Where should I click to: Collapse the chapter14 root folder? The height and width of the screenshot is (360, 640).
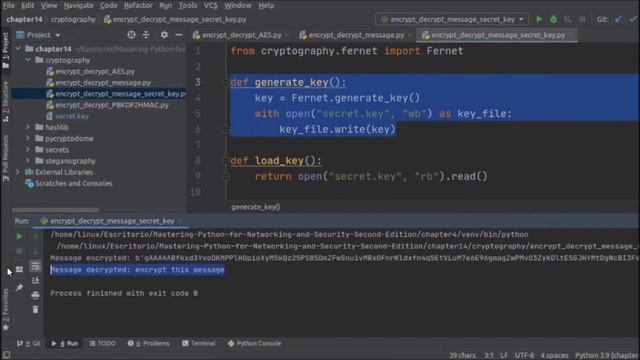[x=18, y=49]
